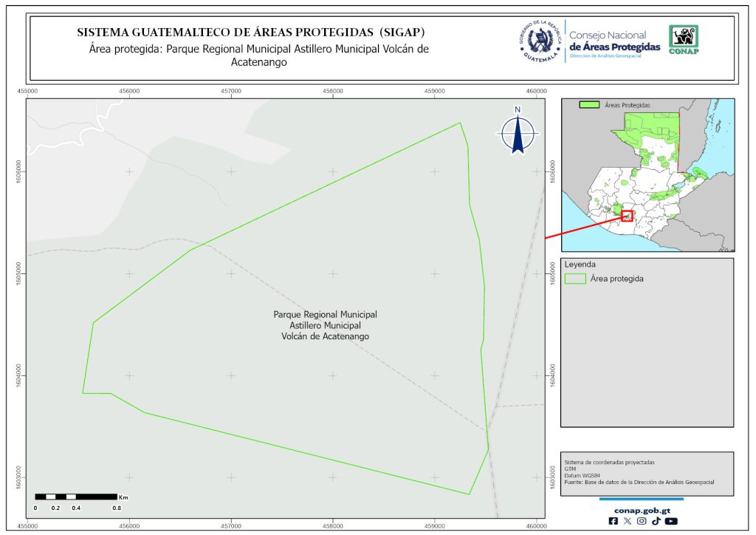Open the X (Twitter) social icon
Image resolution: width=756 pixels, height=535 pixels.
[x=628, y=521]
